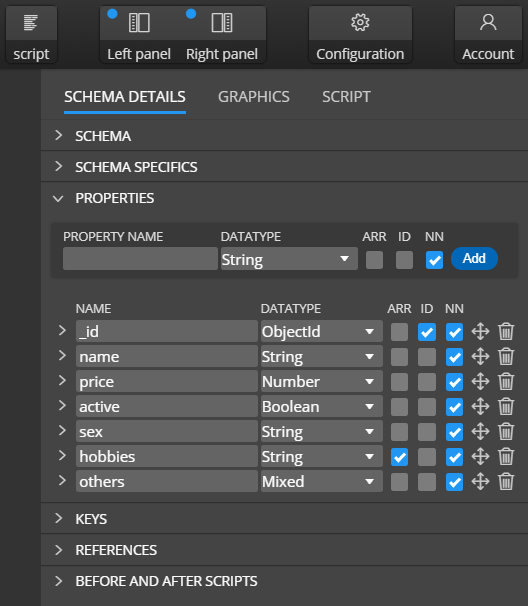This screenshot has height=606, width=528.
Task: Click move handle for the name property
Action: click(x=480, y=356)
